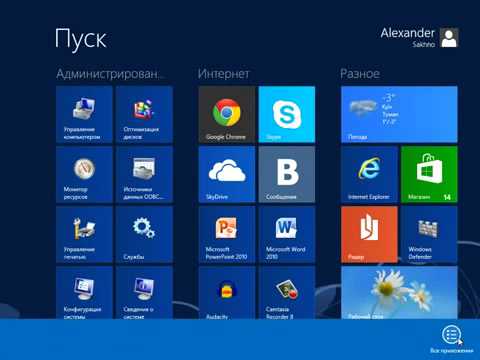Open the Camtasia Recorder 8 tile
The image size is (480, 360).
click(x=287, y=293)
